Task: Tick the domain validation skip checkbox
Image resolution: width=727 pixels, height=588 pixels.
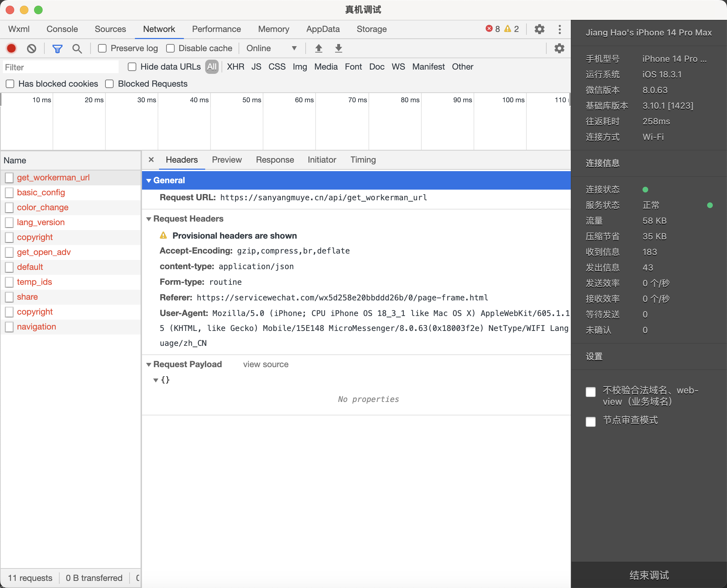Action: pyautogui.click(x=591, y=392)
